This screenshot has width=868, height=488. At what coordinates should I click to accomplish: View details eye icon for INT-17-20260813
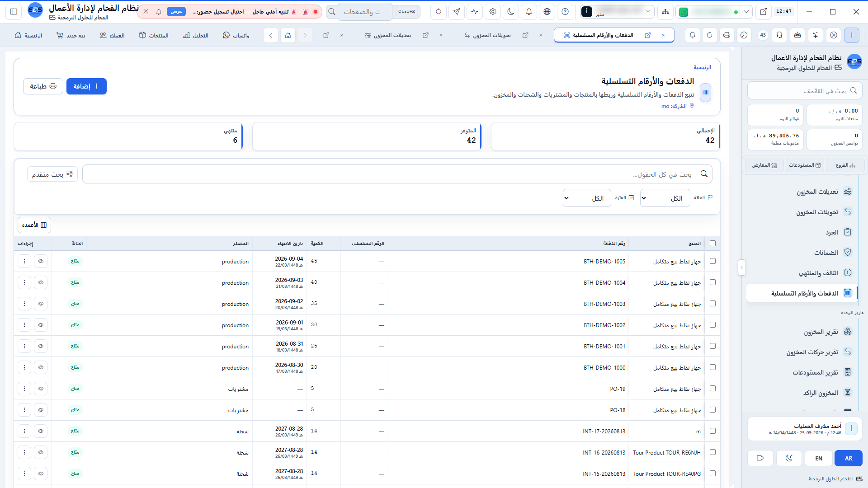(41, 431)
